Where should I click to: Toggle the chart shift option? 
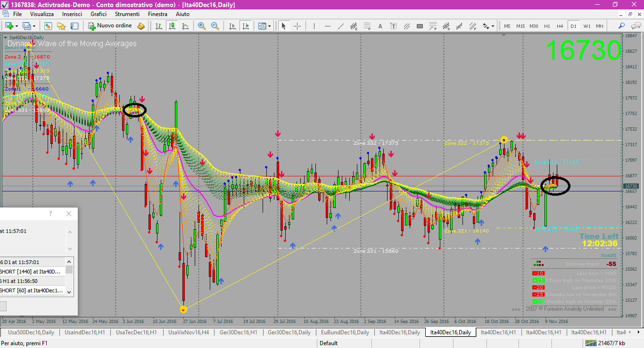245,26
